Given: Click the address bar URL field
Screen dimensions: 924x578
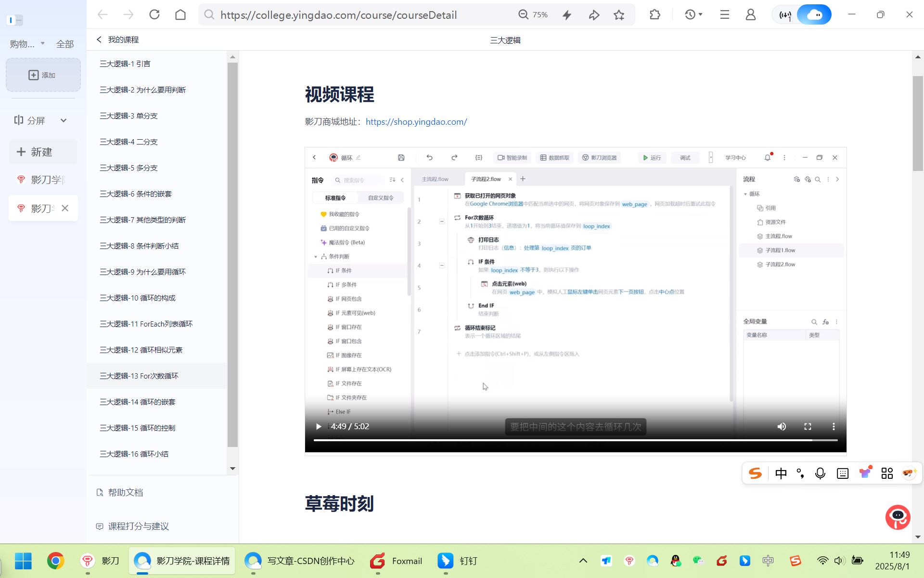Looking at the screenshot, I should 338,15.
